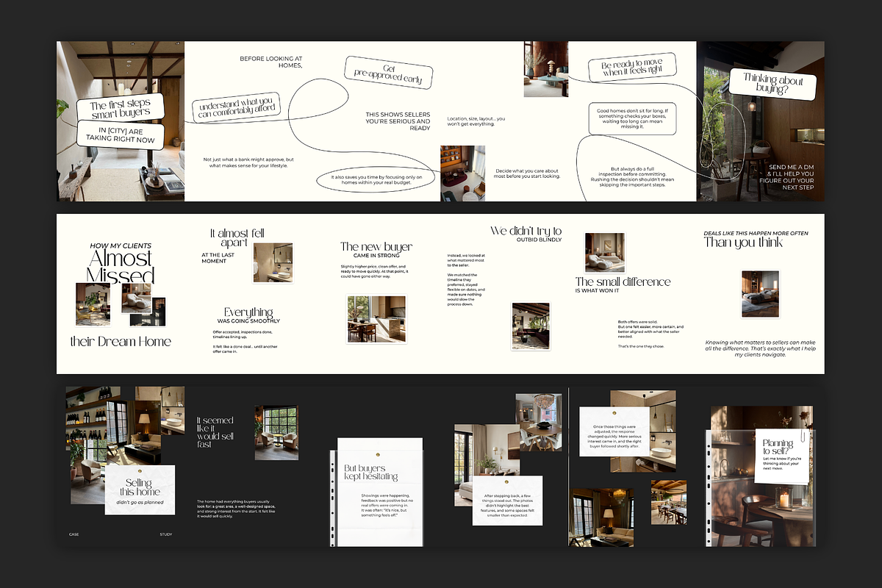
Task: Click the 'Than you think' heading
Action: pyautogui.click(x=744, y=242)
